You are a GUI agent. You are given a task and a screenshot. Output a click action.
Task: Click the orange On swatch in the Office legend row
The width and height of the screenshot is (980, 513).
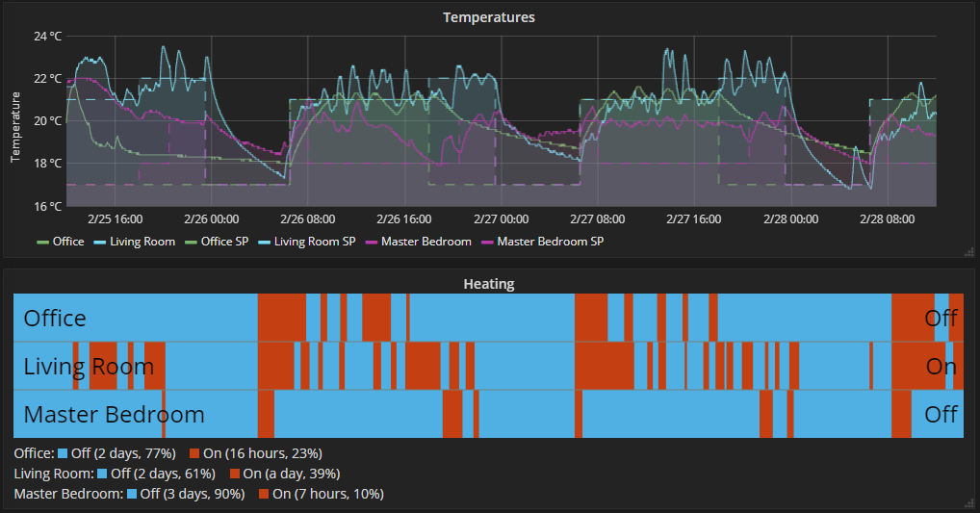tap(194, 453)
